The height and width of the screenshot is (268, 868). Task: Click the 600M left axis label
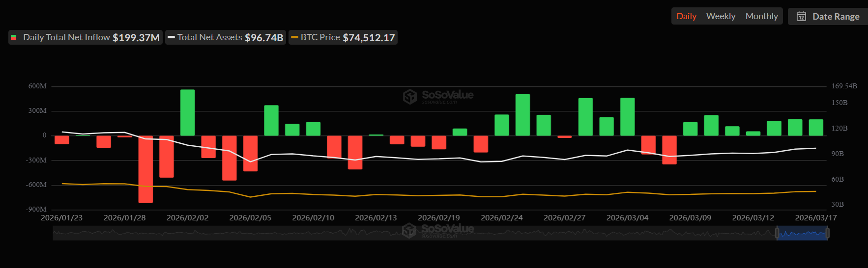tap(37, 86)
